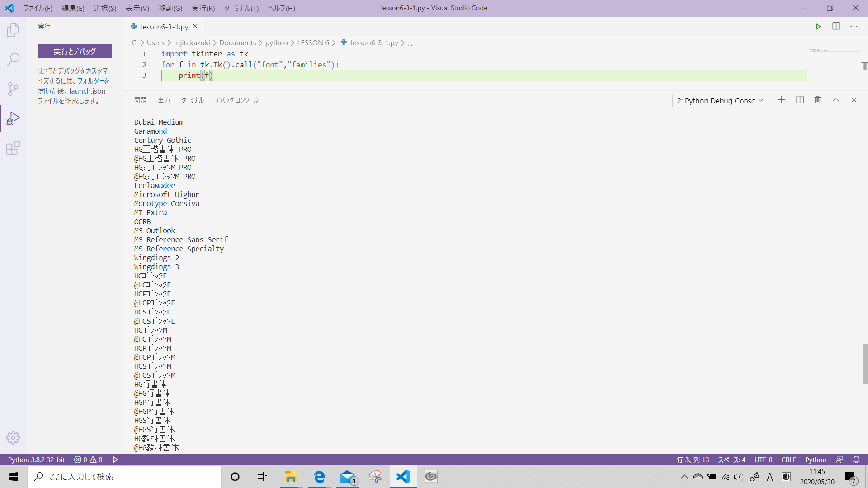The width and height of the screenshot is (868, 488).
Task: Open the Explorer view in activity bar
Action: tap(13, 30)
